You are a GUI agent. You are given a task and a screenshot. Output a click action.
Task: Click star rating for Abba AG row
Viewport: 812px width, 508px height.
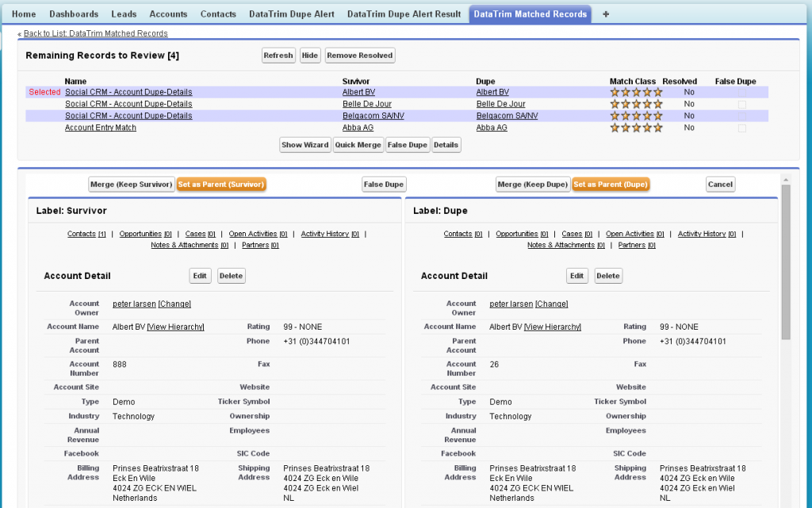pyautogui.click(x=635, y=128)
